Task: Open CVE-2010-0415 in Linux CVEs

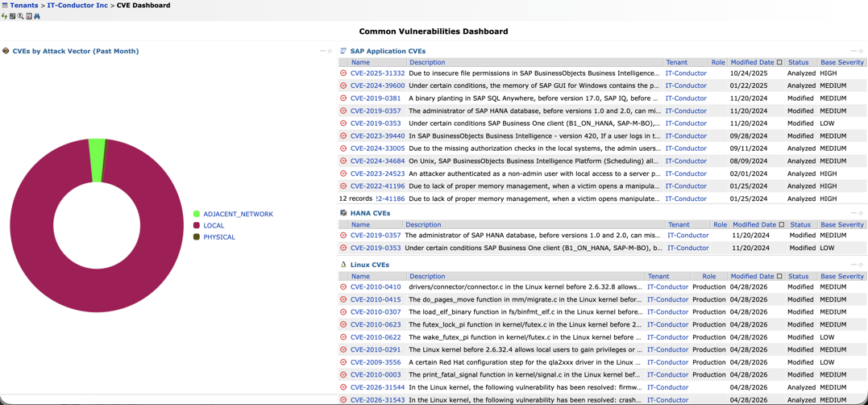Action: click(x=376, y=300)
